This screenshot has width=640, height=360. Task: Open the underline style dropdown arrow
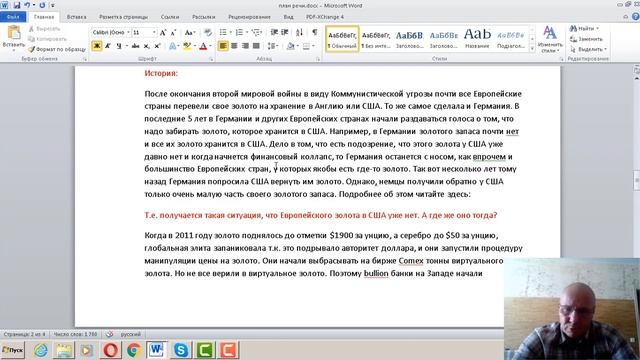tap(126, 46)
